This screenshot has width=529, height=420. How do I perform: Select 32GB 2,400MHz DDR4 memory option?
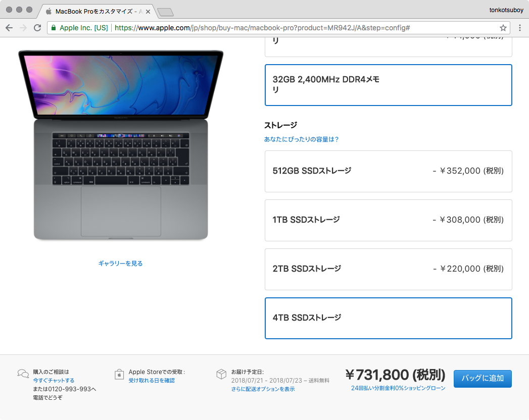click(x=389, y=85)
